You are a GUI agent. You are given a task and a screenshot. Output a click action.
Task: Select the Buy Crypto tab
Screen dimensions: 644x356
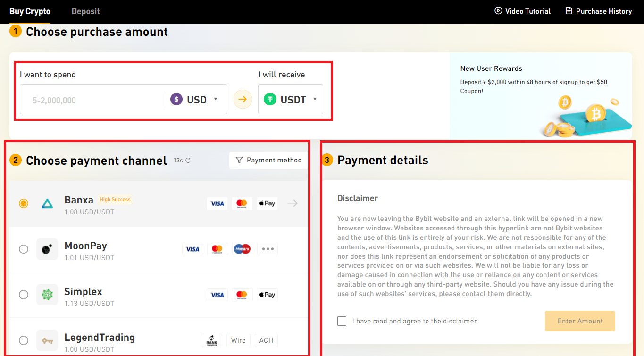coord(30,11)
